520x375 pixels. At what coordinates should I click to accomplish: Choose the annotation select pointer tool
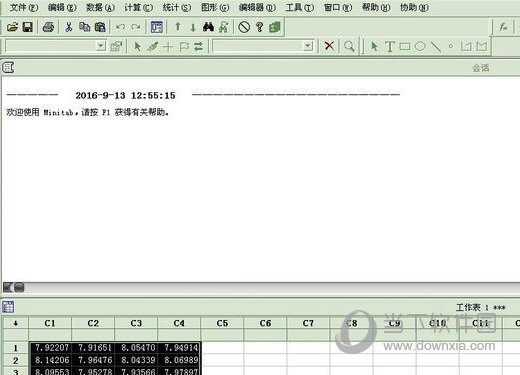pyautogui.click(x=374, y=46)
